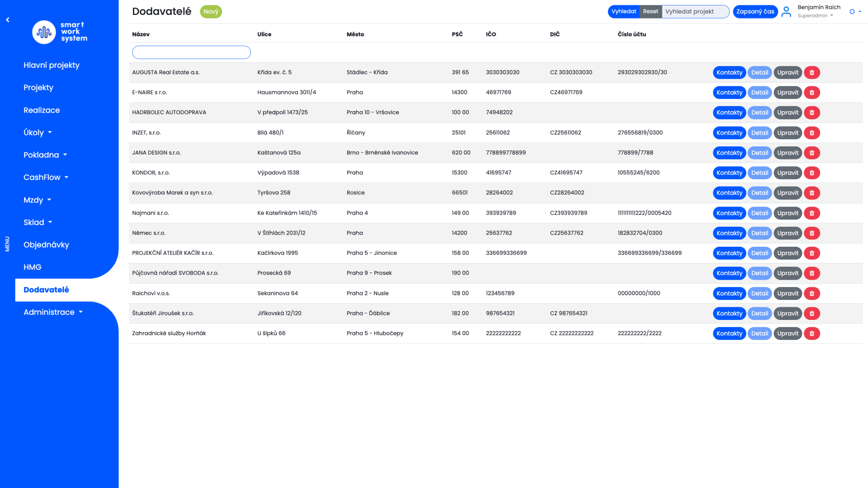
Task: Click the settings gear icon top right
Action: point(852,12)
